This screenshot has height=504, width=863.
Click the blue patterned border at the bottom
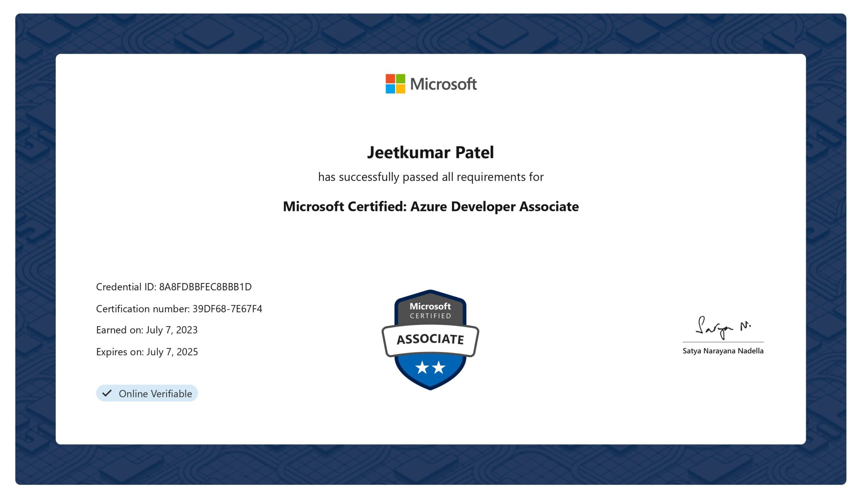tap(430, 465)
